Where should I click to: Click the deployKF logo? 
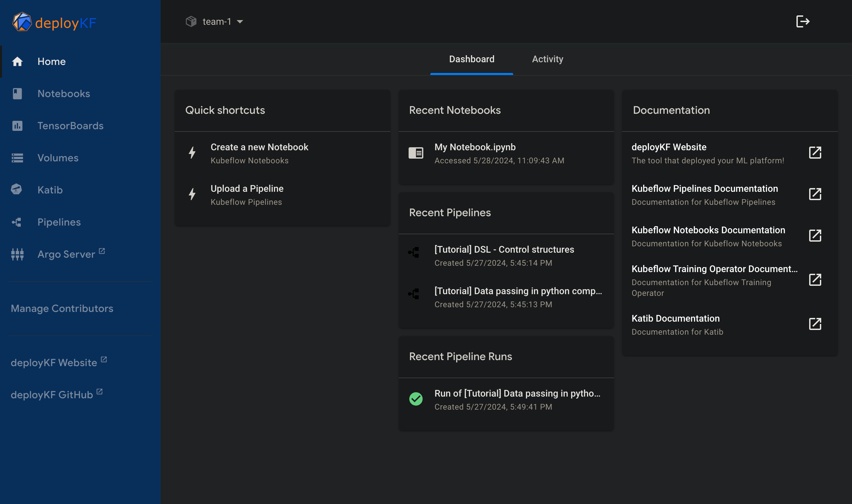pos(54,22)
